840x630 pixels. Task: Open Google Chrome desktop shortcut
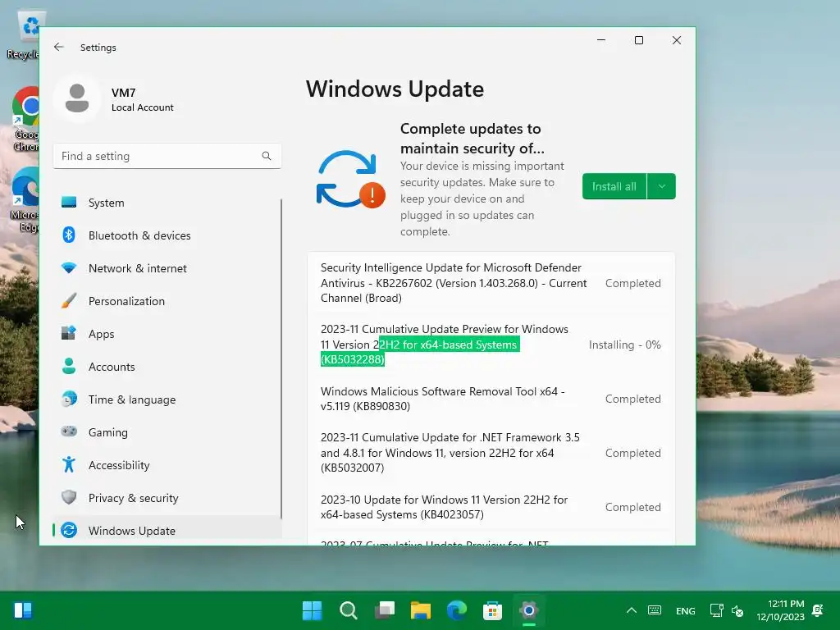(x=26, y=118)
